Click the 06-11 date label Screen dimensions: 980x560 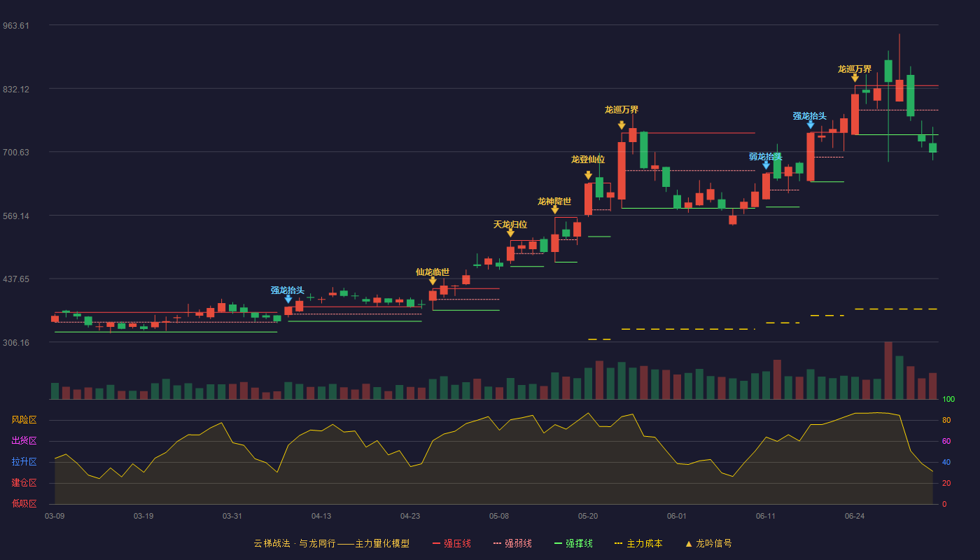[x=766, y=516]
